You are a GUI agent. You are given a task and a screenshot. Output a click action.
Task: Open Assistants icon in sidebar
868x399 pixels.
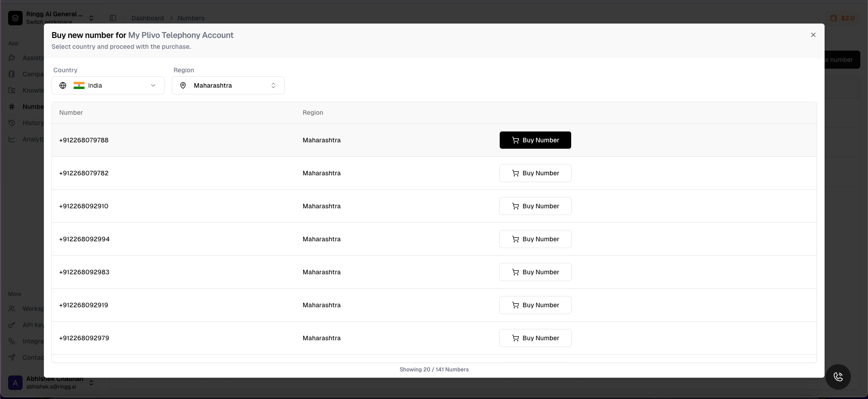click(x=12, y=58)
